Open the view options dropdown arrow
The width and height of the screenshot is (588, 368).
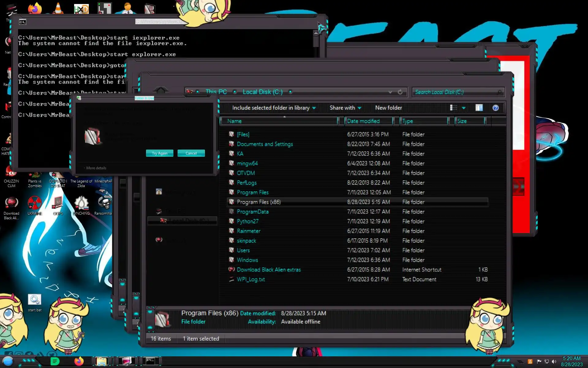(x=464, y=108)
